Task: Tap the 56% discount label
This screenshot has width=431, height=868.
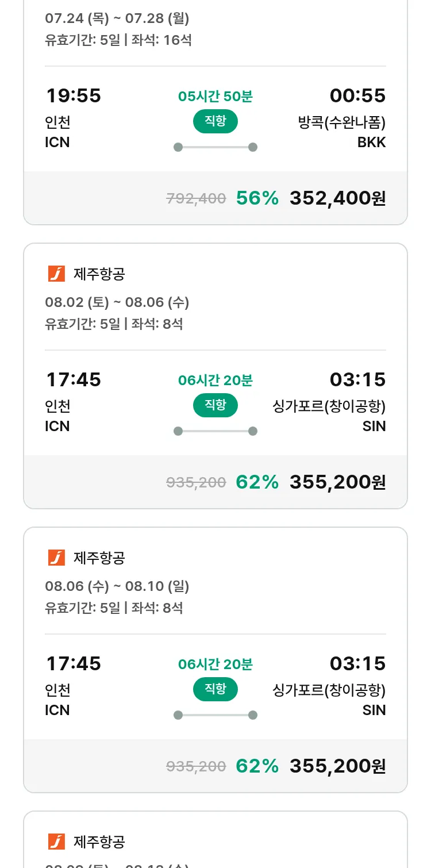Action: (257, 198)
